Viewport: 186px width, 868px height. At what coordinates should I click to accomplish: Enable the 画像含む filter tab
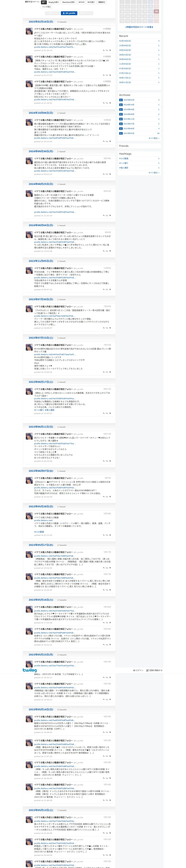point(102,2)
